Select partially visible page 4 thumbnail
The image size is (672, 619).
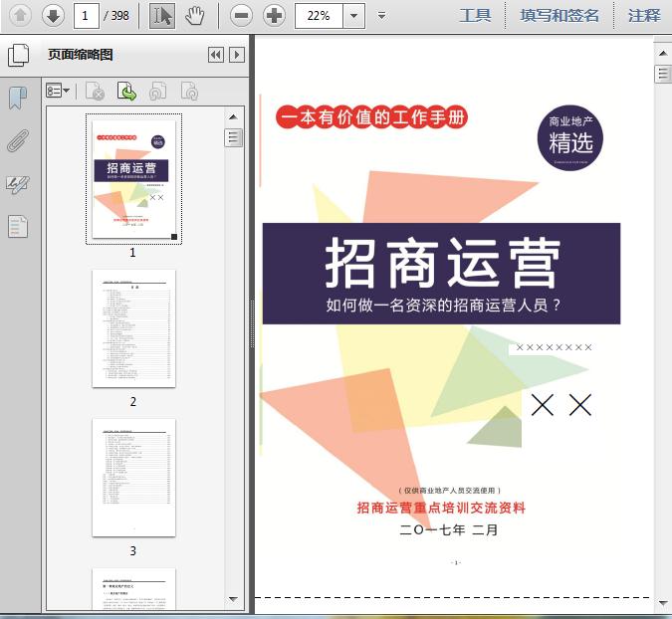pyautogui.click(x=133, y=588)
